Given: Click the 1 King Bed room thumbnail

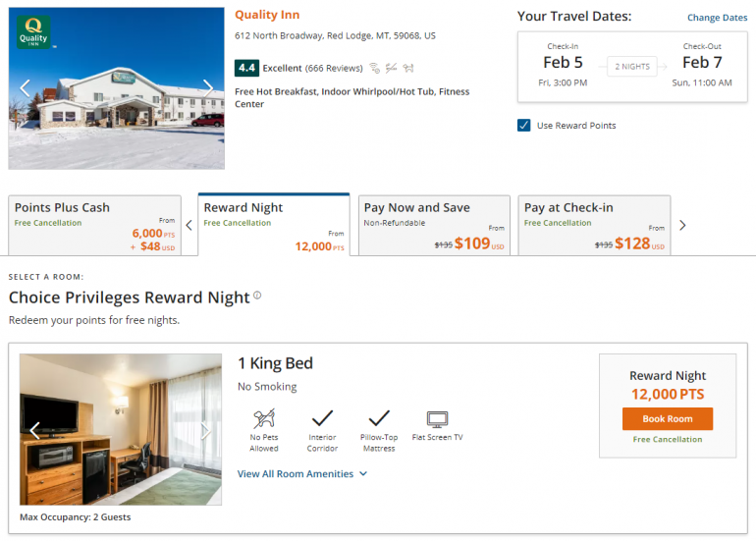Looking at the screenshot, I should tap(121, 429).
